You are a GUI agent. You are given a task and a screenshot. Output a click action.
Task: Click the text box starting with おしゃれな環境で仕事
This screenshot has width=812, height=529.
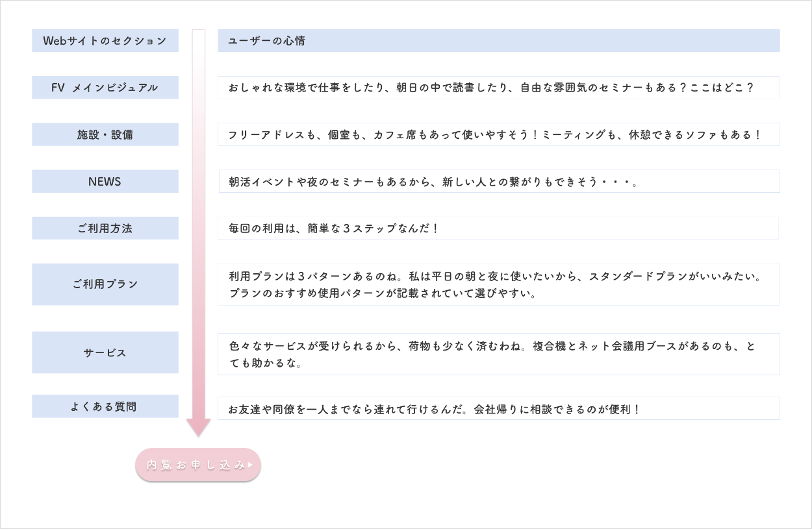click(498, 88)
